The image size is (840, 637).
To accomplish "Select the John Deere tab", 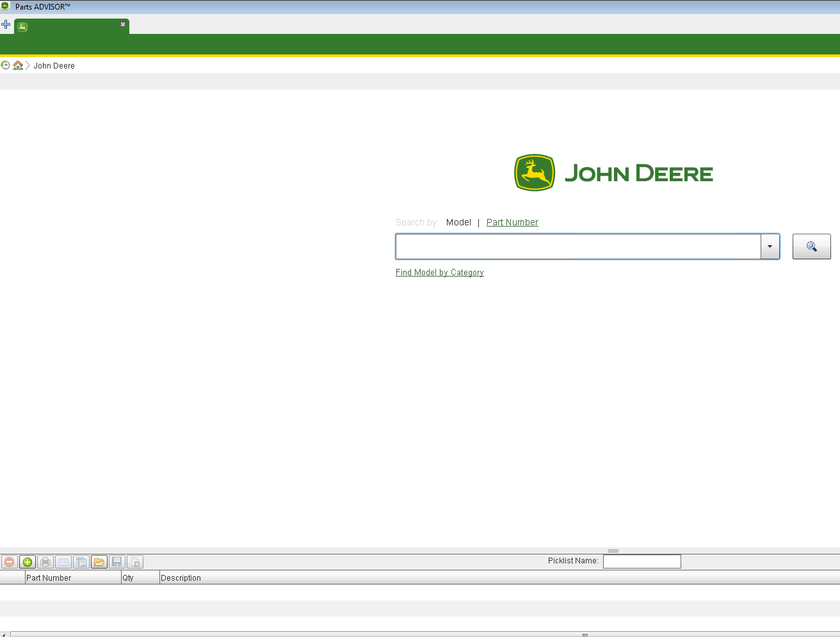I will pos(64,26).
